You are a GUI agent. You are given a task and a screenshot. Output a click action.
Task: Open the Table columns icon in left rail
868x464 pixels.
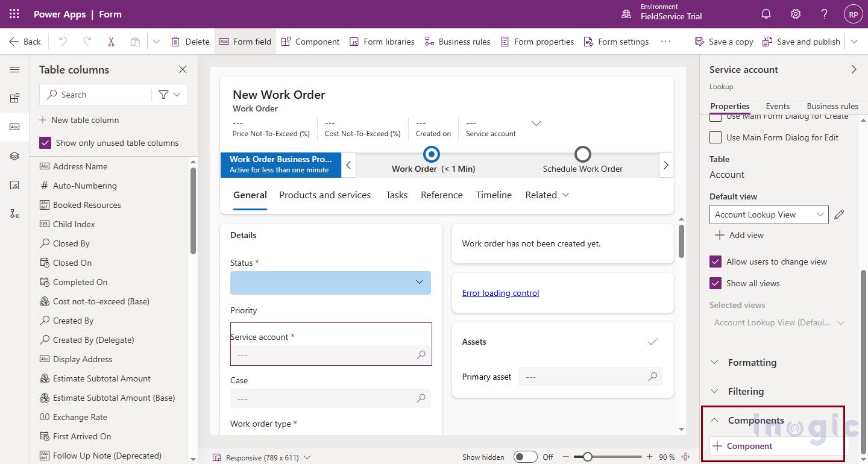(14, 127)
